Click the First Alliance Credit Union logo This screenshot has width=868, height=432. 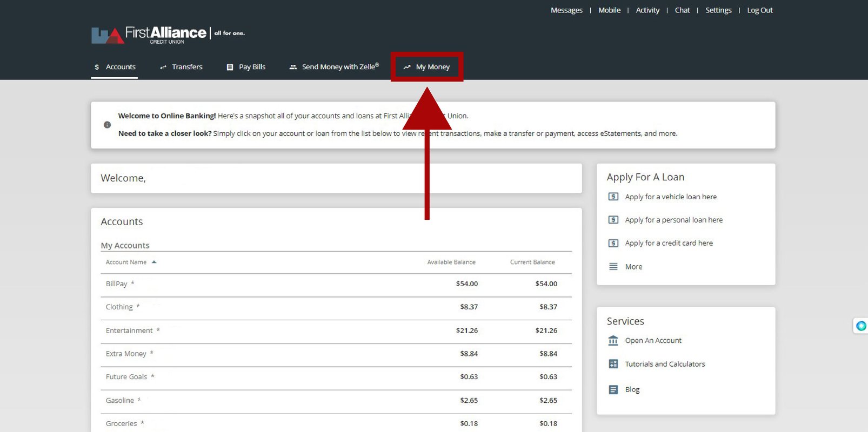pyautogui.click(x=168, y=35)
